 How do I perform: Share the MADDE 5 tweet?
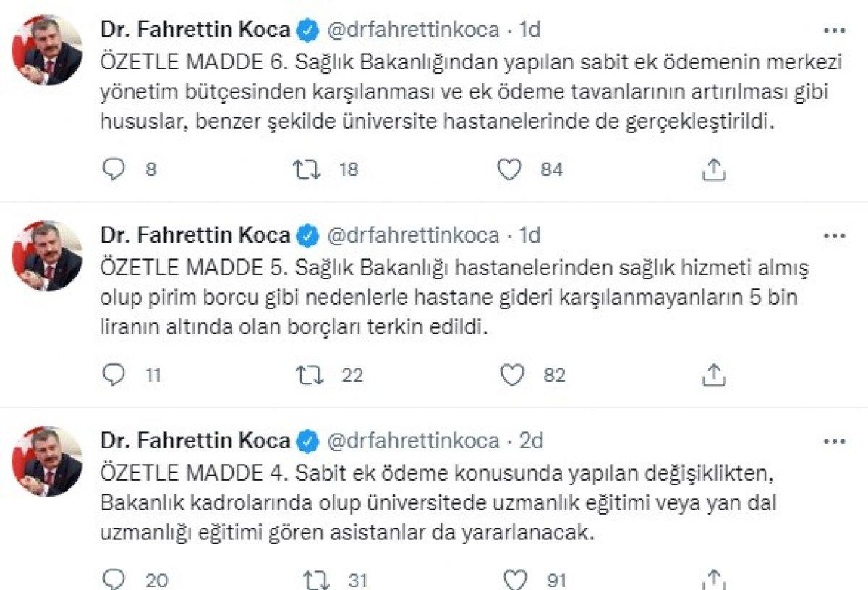[x=715, y=373]
